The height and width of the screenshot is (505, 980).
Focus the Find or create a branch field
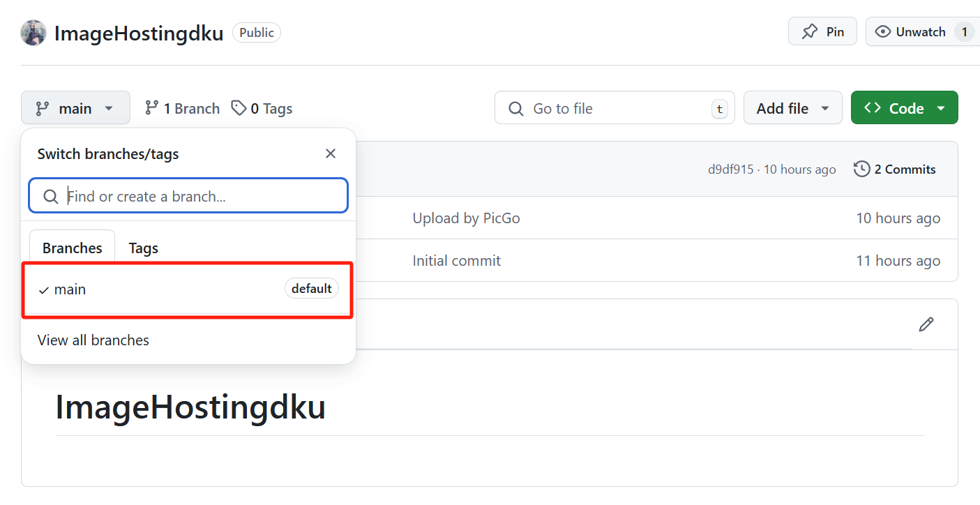(x=188, y=196)
